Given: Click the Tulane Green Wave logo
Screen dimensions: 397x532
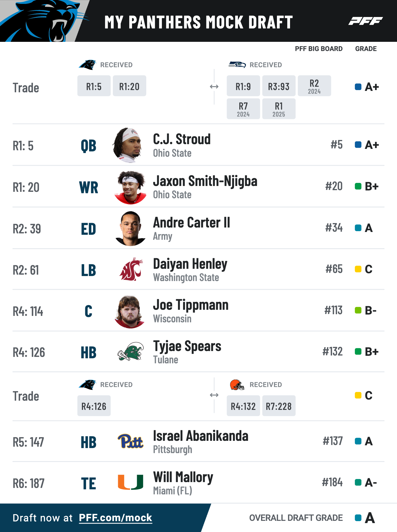Looking at the screenshot, I should 131,352.
